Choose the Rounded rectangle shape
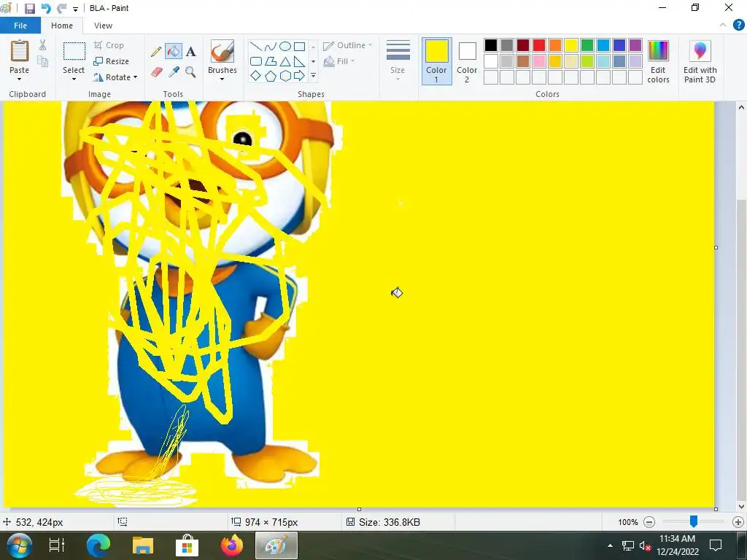The image size is (747, 560). click(256, 61)
